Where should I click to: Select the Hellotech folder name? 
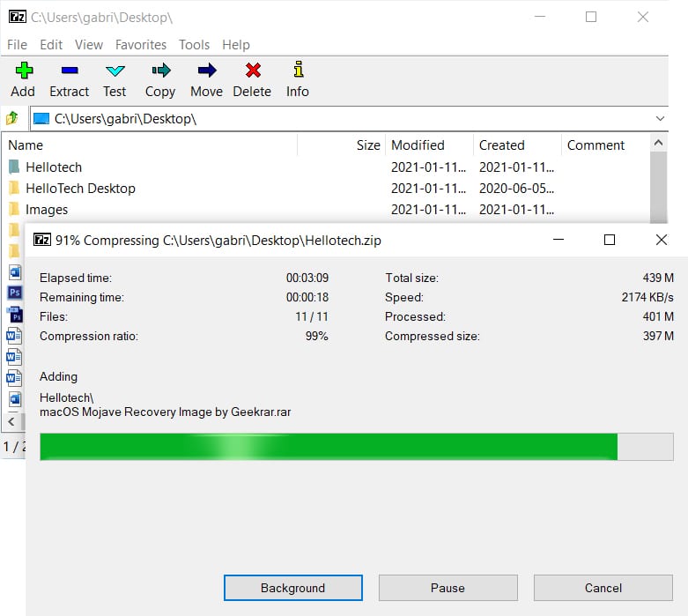click(x=54, y=167)
